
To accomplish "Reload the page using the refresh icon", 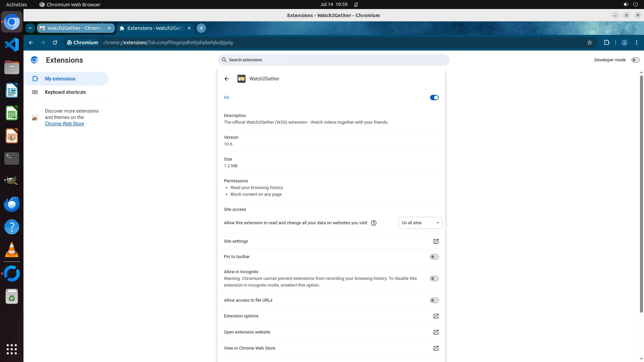I will click(x=55, y=43).
